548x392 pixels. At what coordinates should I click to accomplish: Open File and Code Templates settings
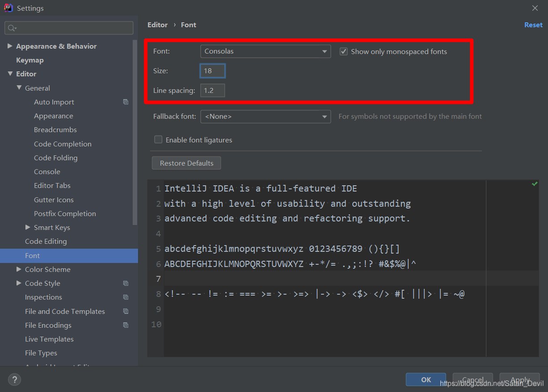pyautogui.click(x=65, y=311)
